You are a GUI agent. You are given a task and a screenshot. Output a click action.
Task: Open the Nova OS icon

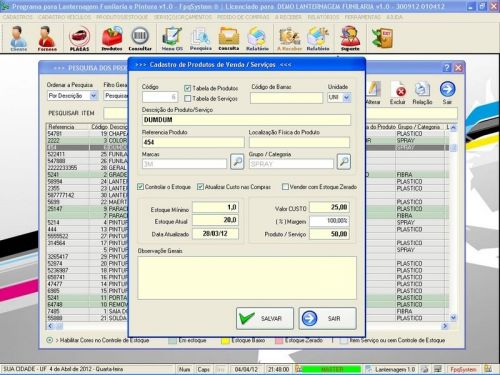(172, 38)
